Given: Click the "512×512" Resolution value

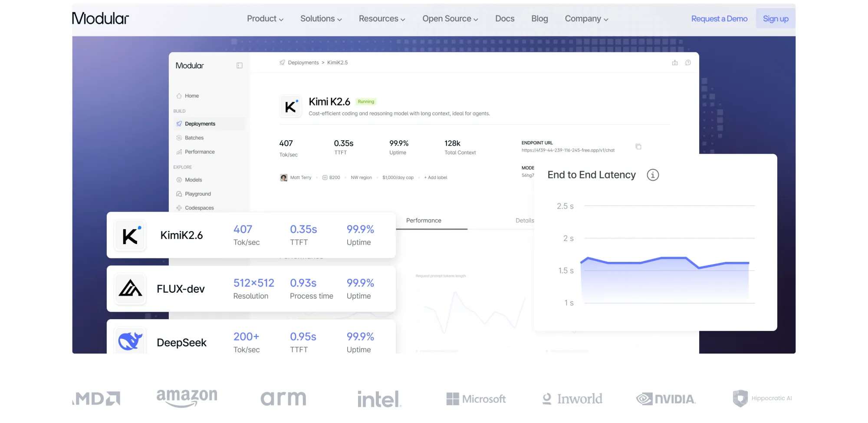Looking at the screenshot, I should click(x=254, y=283).
